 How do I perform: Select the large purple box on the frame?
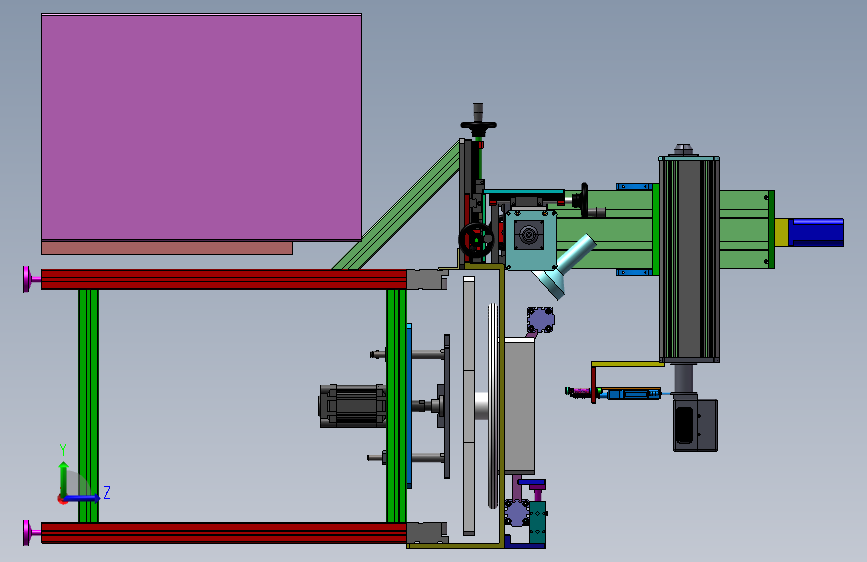tap(201, 127)
